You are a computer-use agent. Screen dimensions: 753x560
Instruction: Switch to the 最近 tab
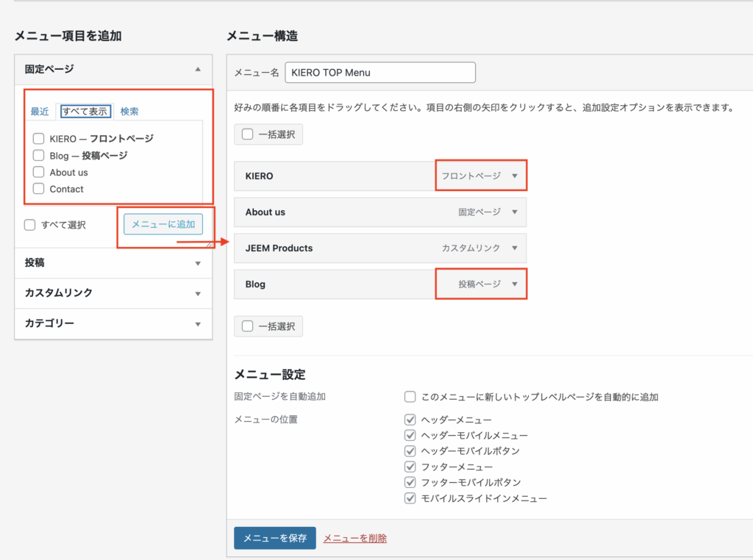[40, 112]
